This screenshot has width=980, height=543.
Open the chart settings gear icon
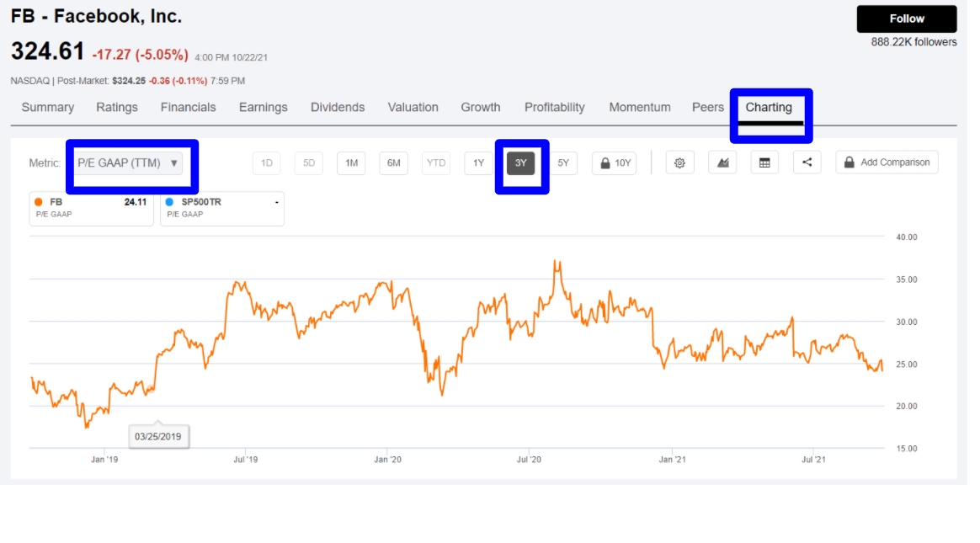pyautogui.click(x=679, y=163)
